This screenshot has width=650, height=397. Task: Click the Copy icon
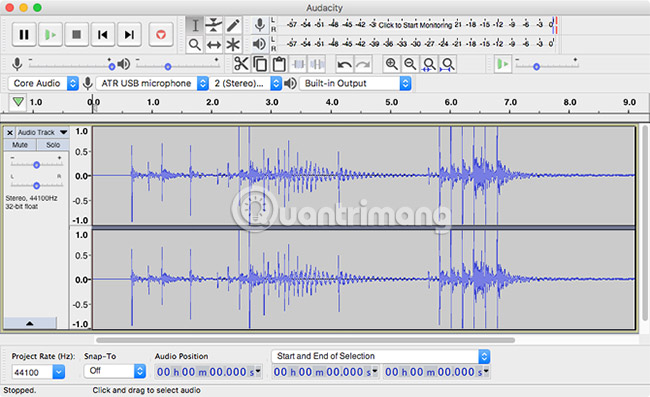260,64
